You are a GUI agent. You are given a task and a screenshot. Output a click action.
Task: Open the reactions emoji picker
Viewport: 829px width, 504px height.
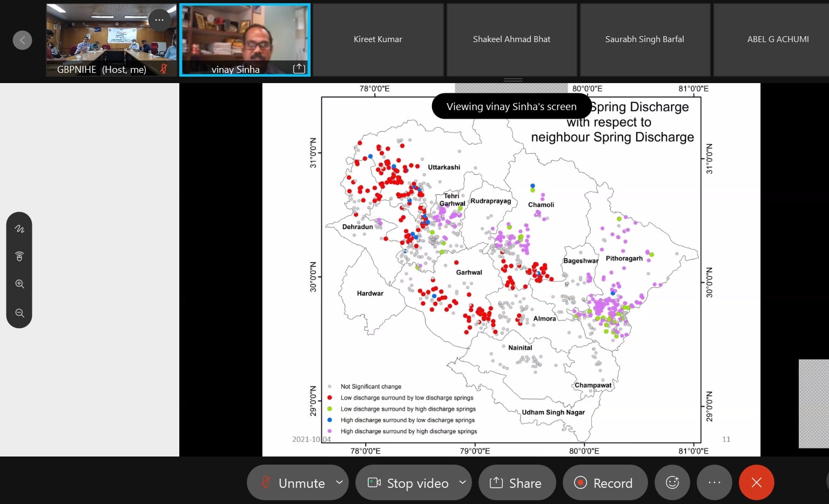click(x=672, y=482)
